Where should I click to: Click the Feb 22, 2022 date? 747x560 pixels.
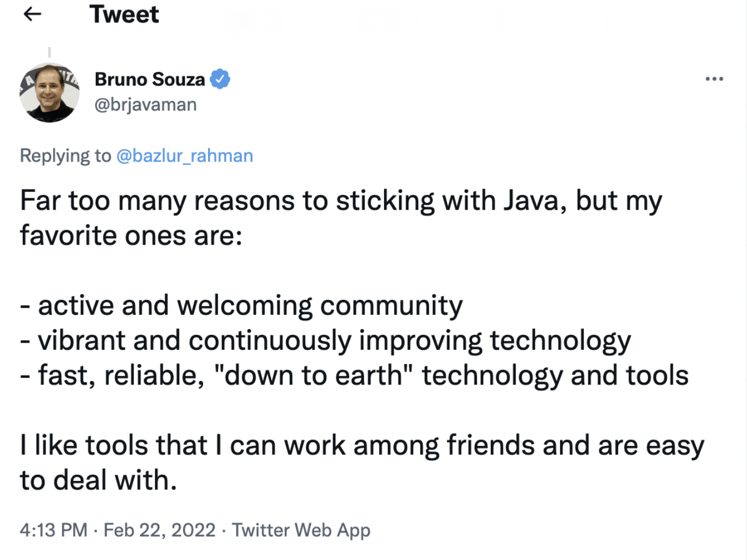pyautogui.click(x=159, y=530)
